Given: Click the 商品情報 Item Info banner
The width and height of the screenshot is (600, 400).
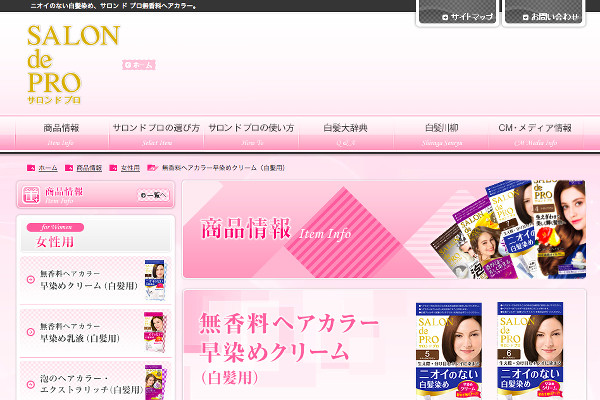Looking at the screenshot, I should (384, 229).
